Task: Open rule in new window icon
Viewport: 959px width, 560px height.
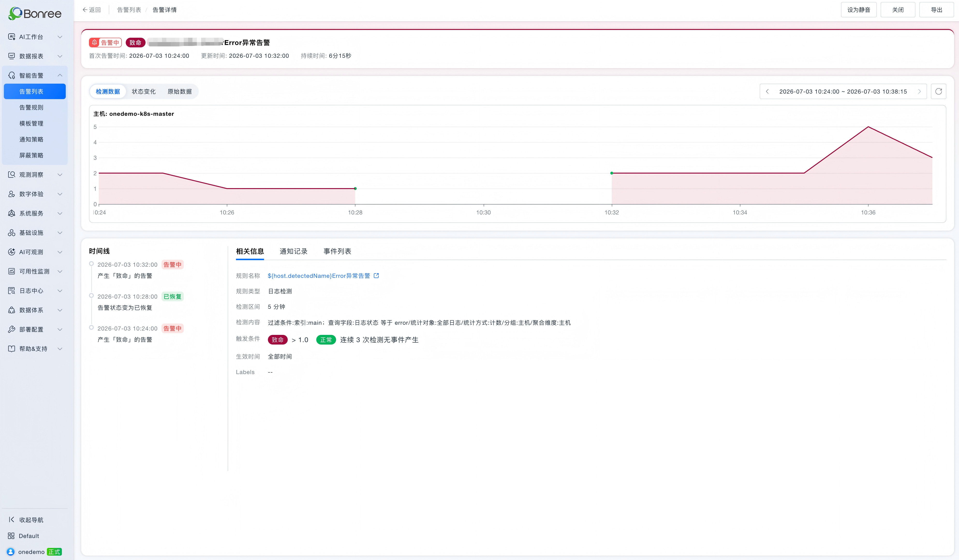Action: 376,275
